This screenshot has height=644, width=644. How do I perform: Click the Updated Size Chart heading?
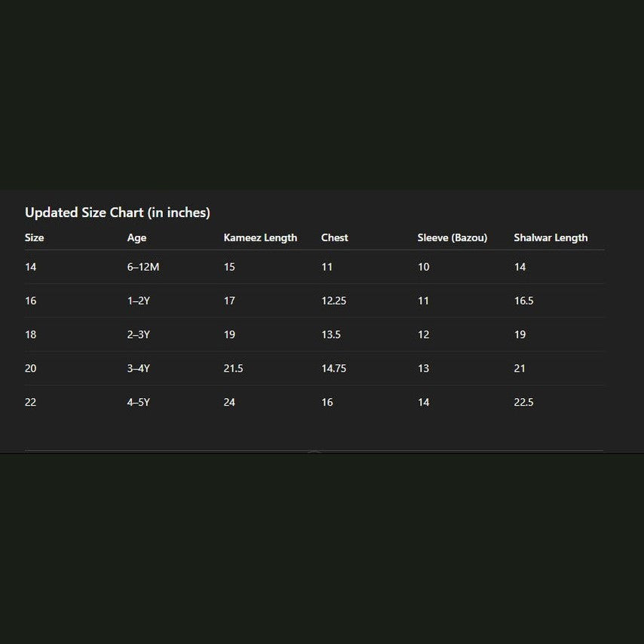point(118,213)
